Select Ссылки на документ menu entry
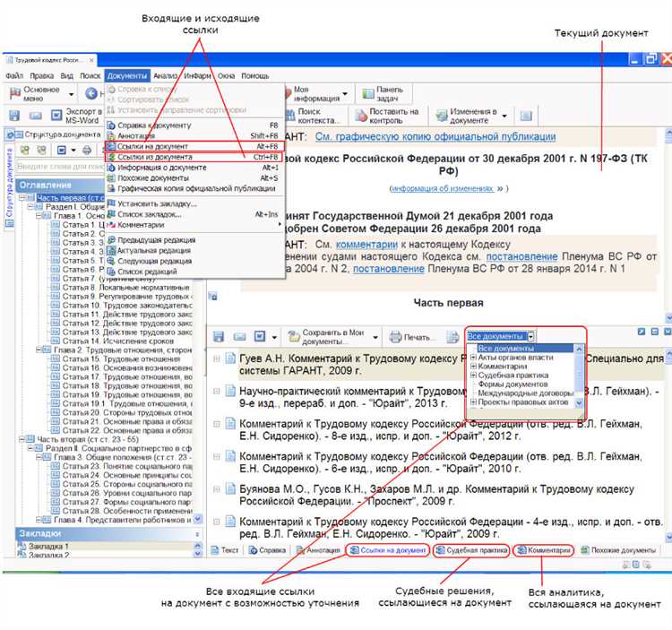 [194, 146]
